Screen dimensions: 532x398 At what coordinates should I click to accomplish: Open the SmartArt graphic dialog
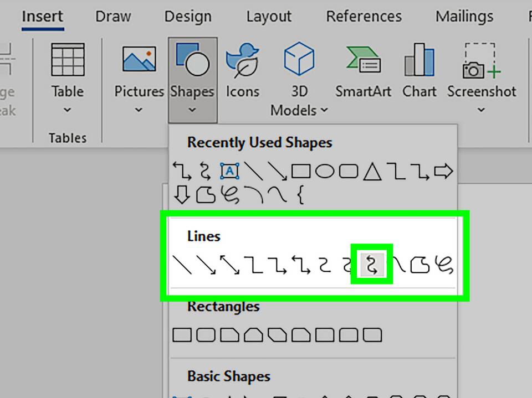point(363,71)
